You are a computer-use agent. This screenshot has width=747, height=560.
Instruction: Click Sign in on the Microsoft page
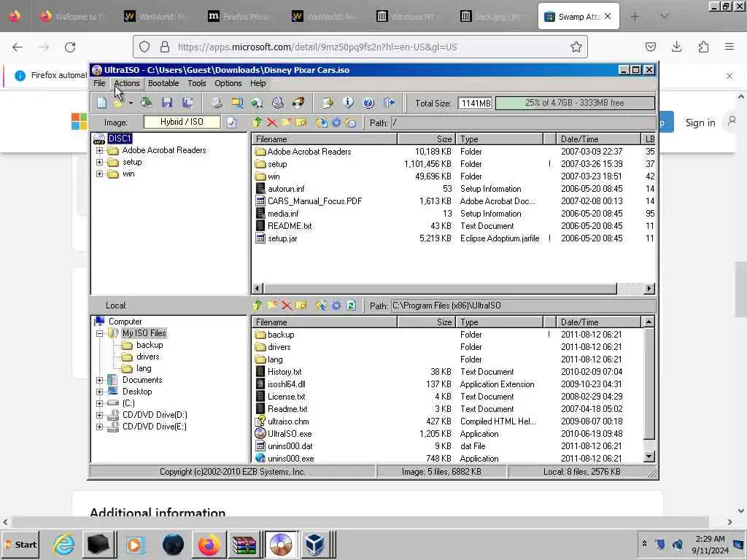[x=700, y=122]
